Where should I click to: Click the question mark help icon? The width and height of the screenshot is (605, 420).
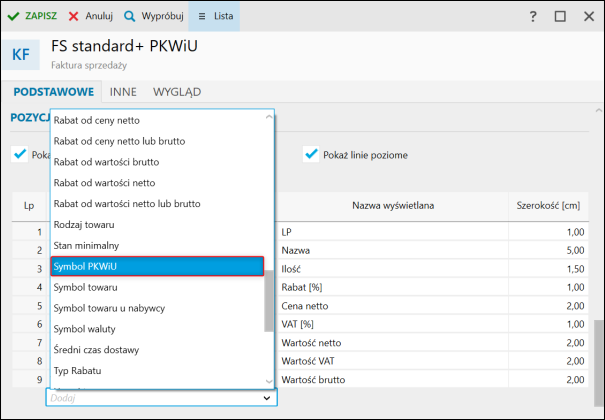tap(533, 17)
